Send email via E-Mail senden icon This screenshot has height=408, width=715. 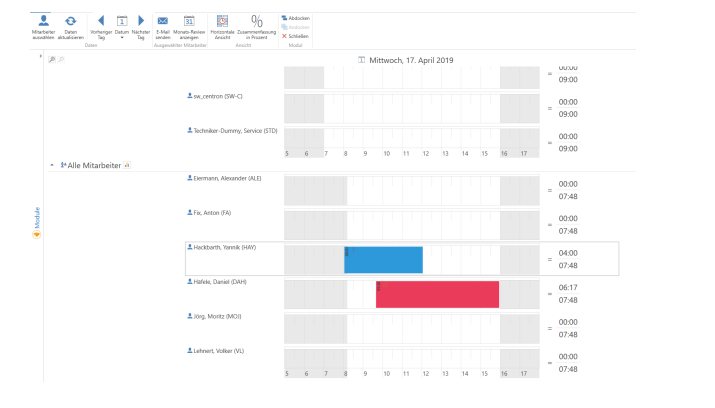163,21
